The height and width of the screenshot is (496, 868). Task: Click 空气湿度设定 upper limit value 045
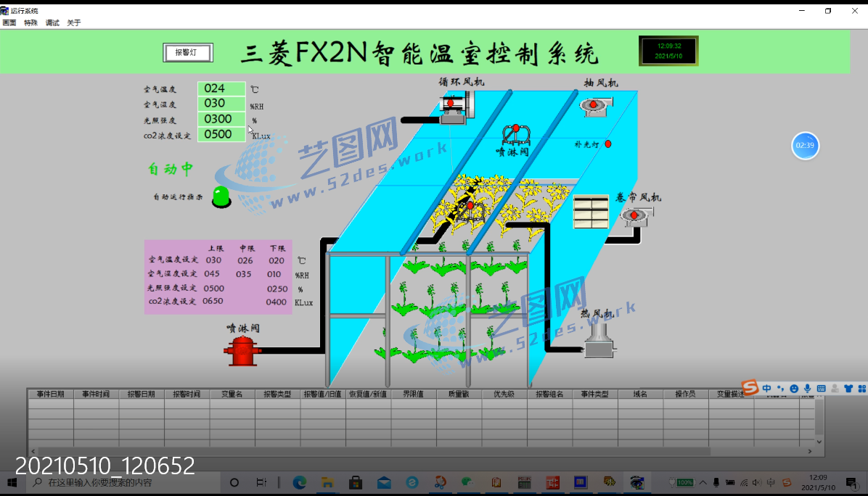click(211, 273)
